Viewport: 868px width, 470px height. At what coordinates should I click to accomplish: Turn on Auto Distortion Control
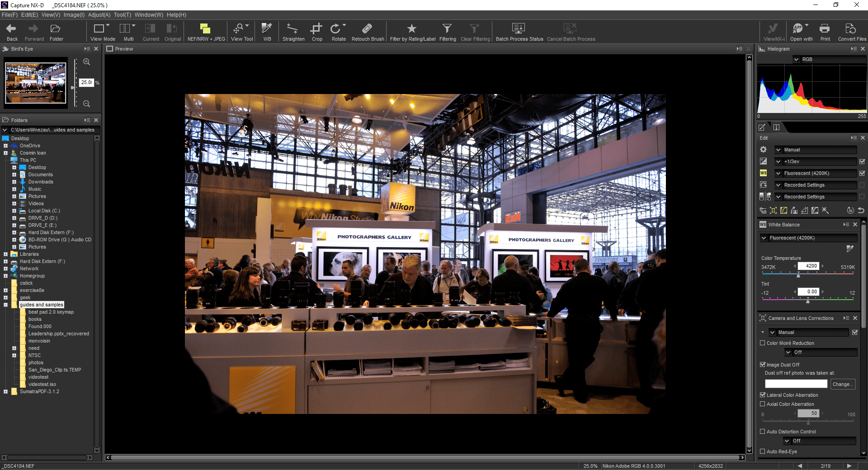(x=763, y=432)
